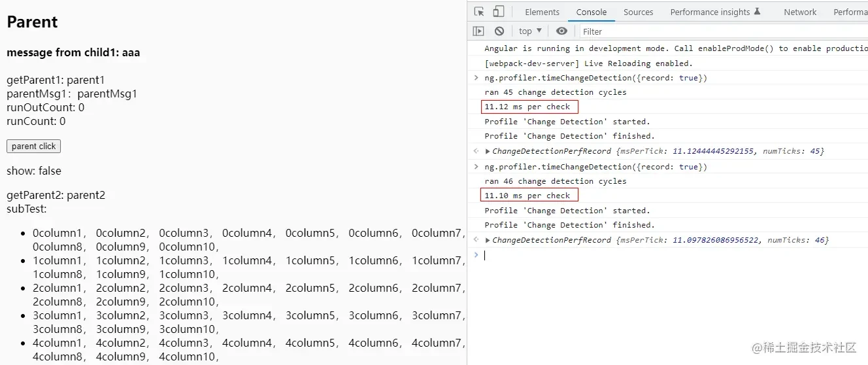Expand second ChangeDetectionPerfRecord with numTicks 46
The height and width of the screenshot is (365, 868).
click(x=488, y=240)
